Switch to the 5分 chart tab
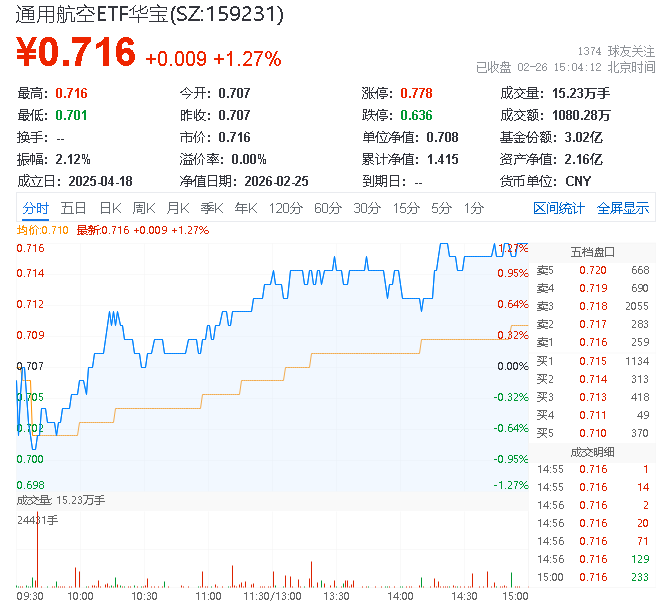This screenshot has width=656, height=615. pos(441,208)
